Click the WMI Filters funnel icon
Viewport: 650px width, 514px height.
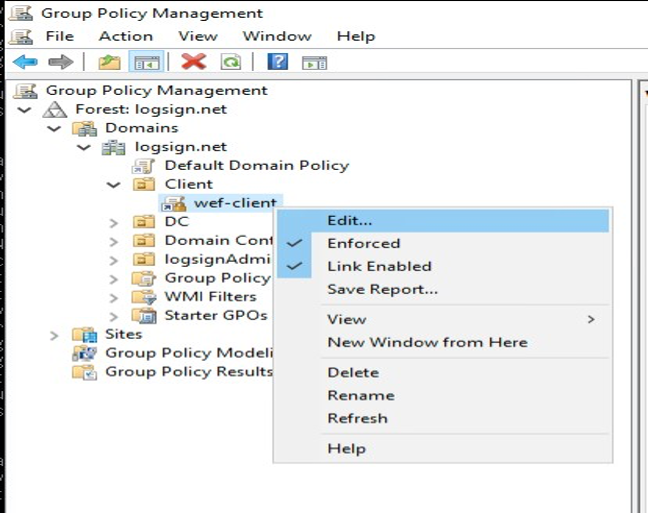coord(144,297)
